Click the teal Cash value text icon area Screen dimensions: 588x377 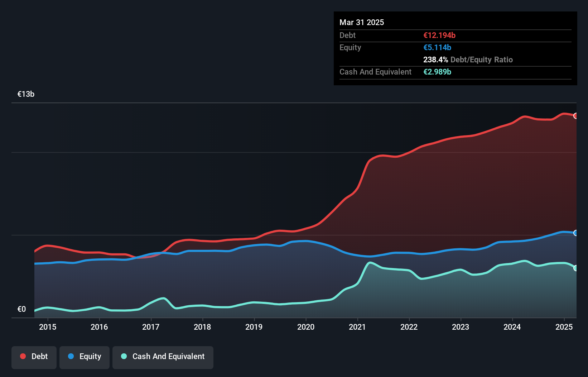click(437, 72)
